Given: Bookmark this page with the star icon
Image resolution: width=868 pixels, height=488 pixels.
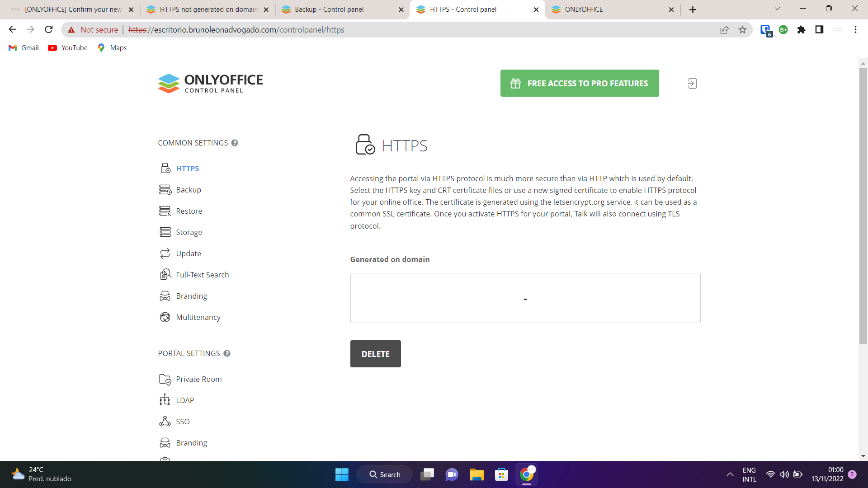Looking at the screenshot, I should click(742, 30).
